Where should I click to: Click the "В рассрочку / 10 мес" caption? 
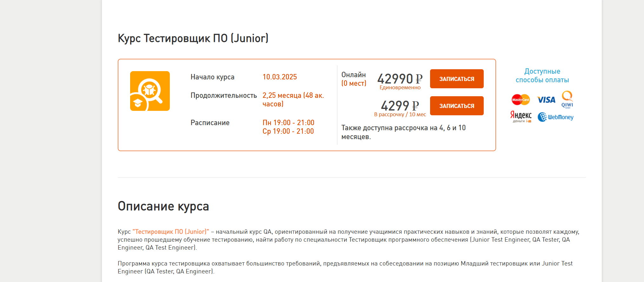400,115
